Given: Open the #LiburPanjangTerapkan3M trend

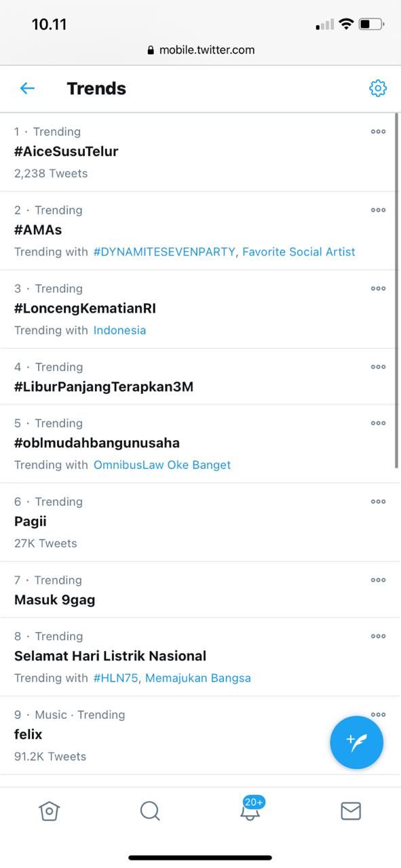Looking at the screenshot, I should point(104,387).
